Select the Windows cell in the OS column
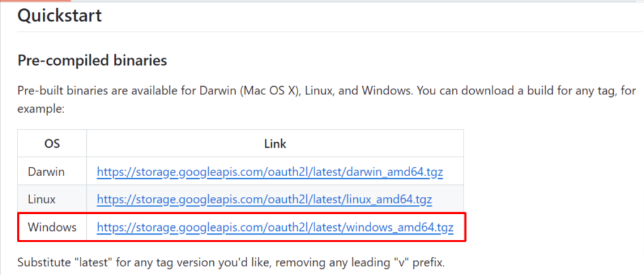The image size is (644, 275). [52, 227]
